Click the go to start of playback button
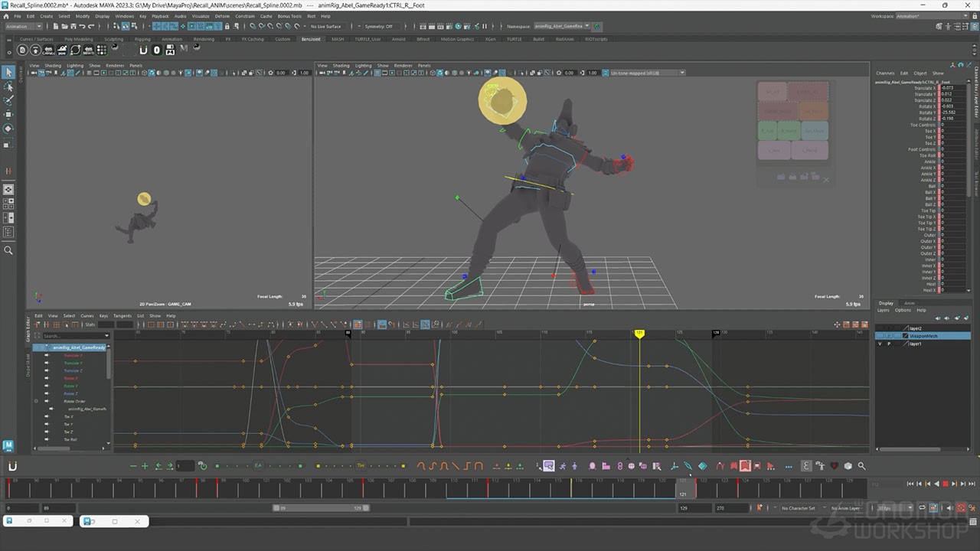 pos(910,484)
